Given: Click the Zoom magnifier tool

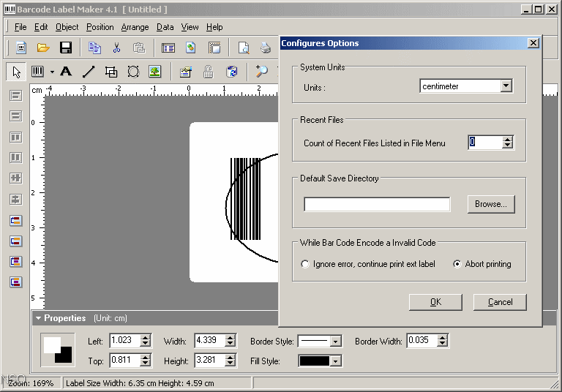Looking at the screenshot, I should [x=262, y=72].
